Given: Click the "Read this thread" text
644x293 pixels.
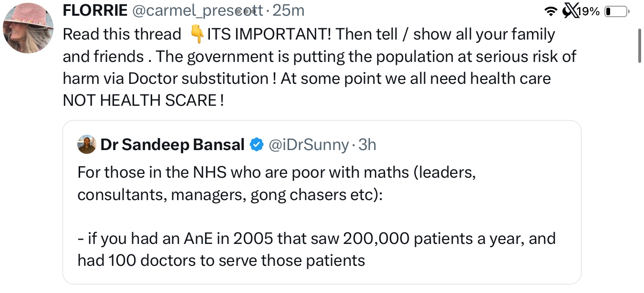Looking at the screenshot, I should [x=122, y=34].
